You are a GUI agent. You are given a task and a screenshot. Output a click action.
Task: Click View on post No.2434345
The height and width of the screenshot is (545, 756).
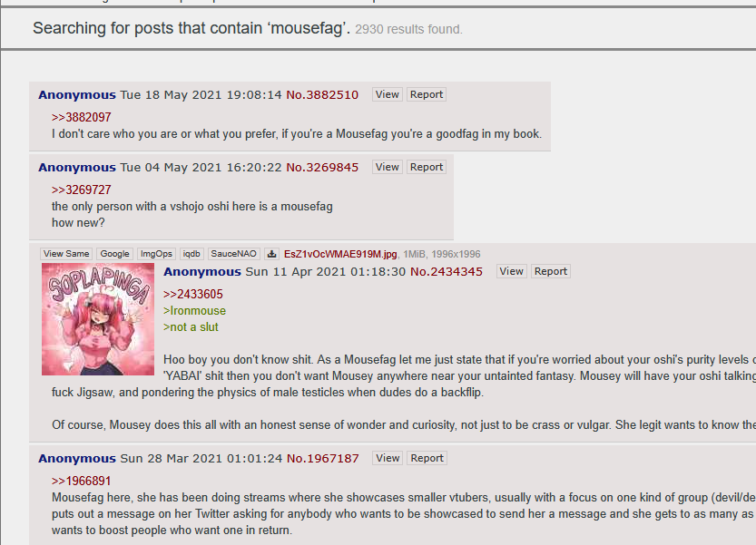(x=512, y=271)
